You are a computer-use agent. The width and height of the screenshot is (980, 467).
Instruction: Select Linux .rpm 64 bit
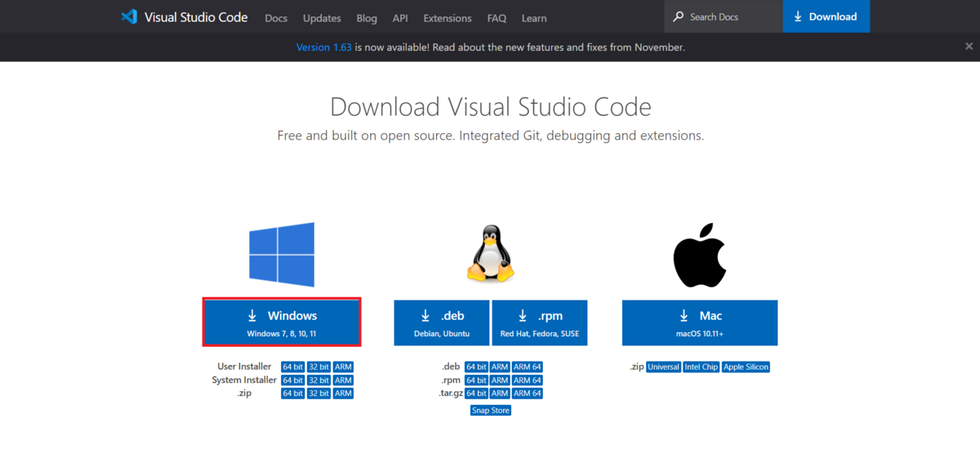point(476,380)
